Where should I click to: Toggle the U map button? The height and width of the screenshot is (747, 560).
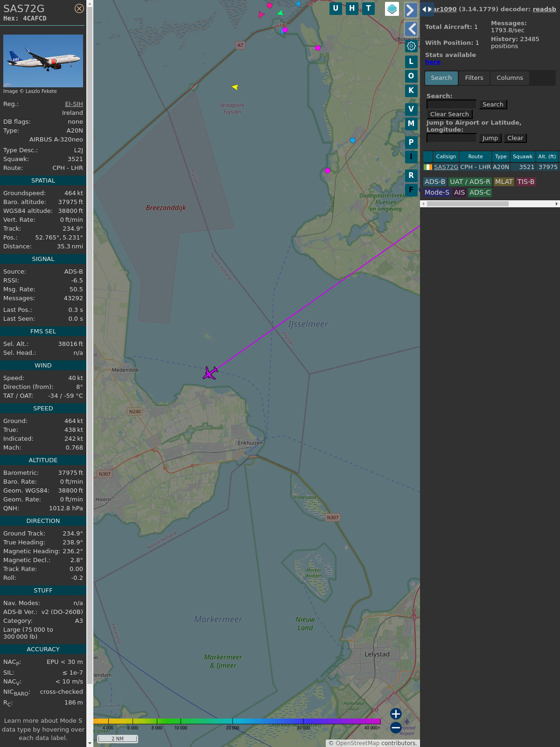click(x=336, y=8)
